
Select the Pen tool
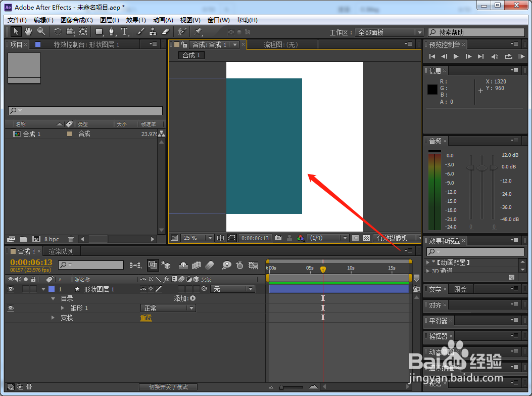point(112,32)
